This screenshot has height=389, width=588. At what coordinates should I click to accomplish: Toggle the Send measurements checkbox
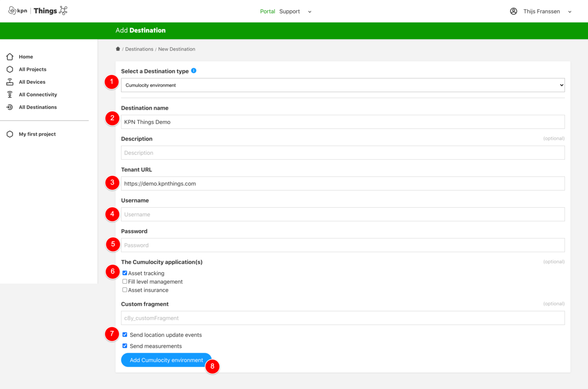(x=125, y=346)
